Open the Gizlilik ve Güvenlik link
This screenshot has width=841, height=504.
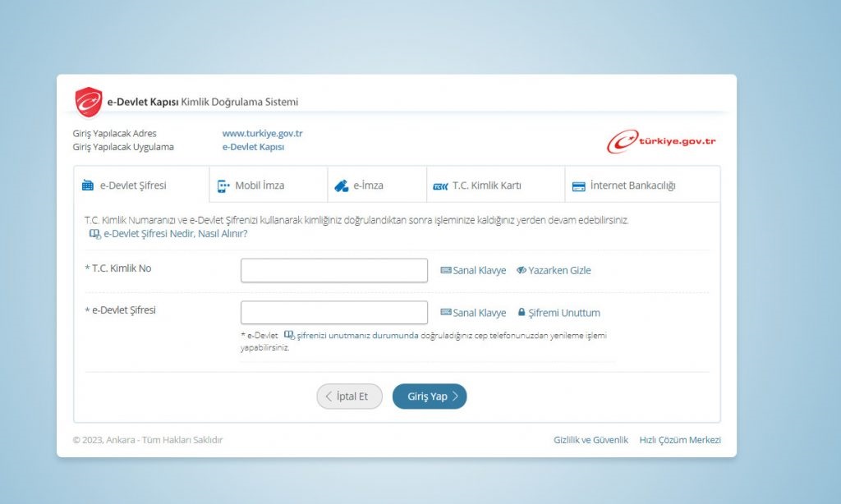coord(591,440)
